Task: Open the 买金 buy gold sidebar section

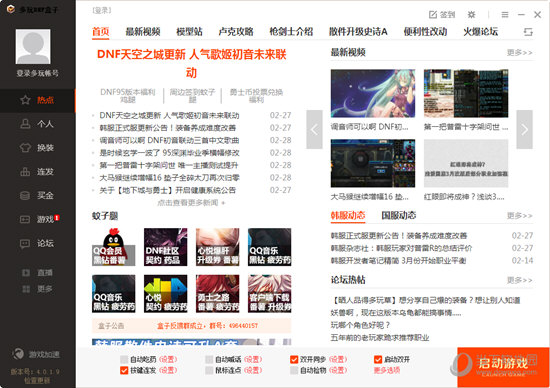Action: 38,195
